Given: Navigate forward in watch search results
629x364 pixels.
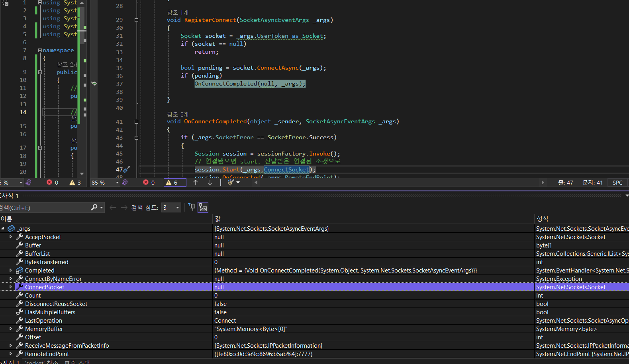Looking at the screenshot, I should click(x=124, y=207).
